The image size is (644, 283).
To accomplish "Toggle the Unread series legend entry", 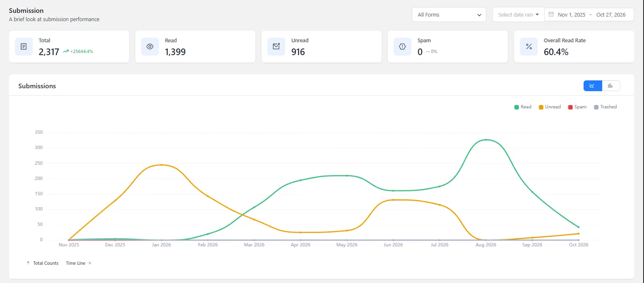I will click(x=550, y=107).
